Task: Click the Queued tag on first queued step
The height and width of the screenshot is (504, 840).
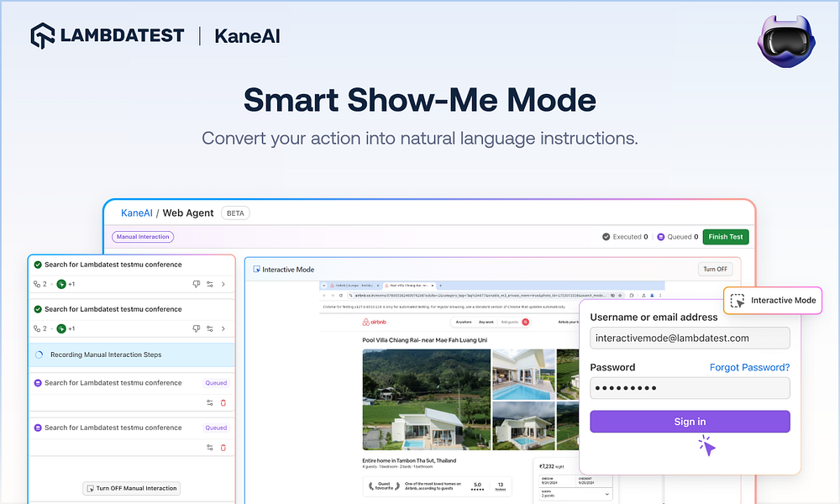Action: tap(216, 383)
